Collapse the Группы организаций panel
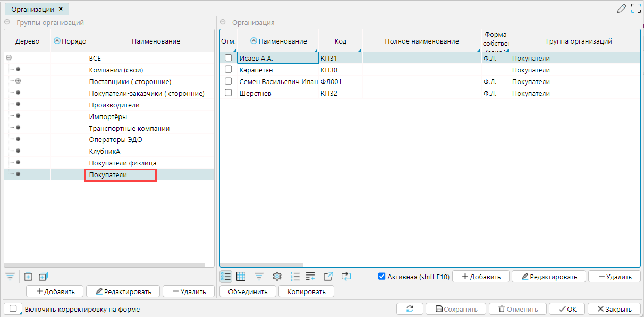The height and width of the screenshot is (317, 644). point(7,22)
